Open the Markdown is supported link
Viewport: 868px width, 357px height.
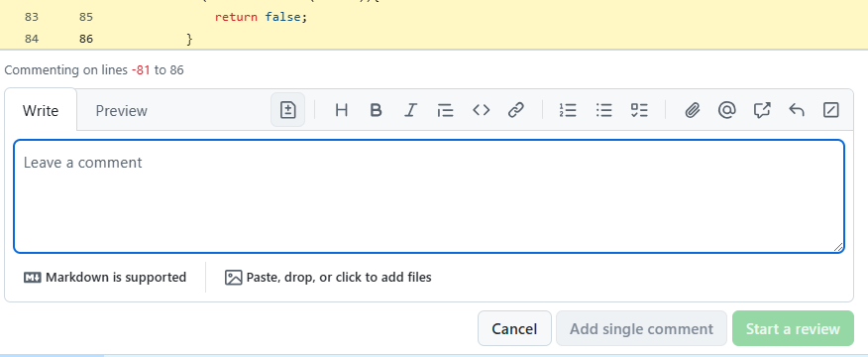pyautogui.click(x=105, y=278)
